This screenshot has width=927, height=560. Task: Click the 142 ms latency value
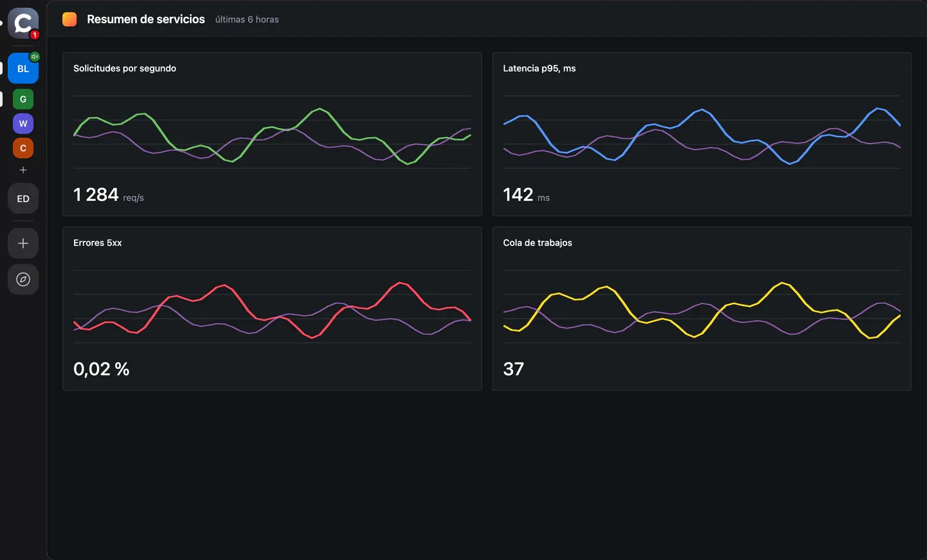click(526, 194)
